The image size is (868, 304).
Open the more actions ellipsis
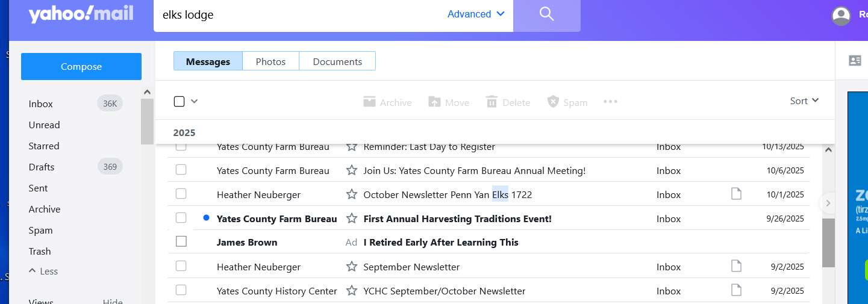click(610, 101)
